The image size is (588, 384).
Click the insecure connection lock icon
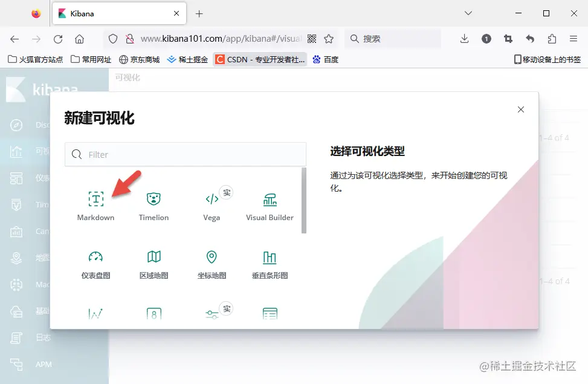(x=130, y=39)
